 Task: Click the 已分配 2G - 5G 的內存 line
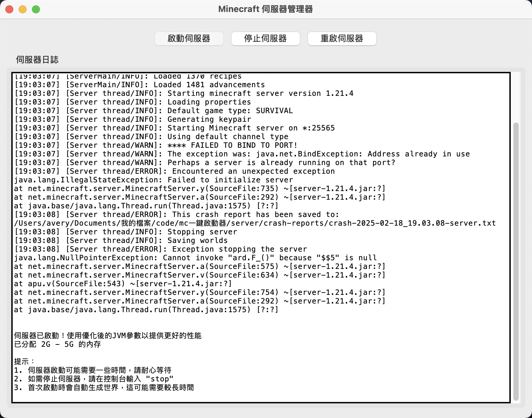(57, 344)
